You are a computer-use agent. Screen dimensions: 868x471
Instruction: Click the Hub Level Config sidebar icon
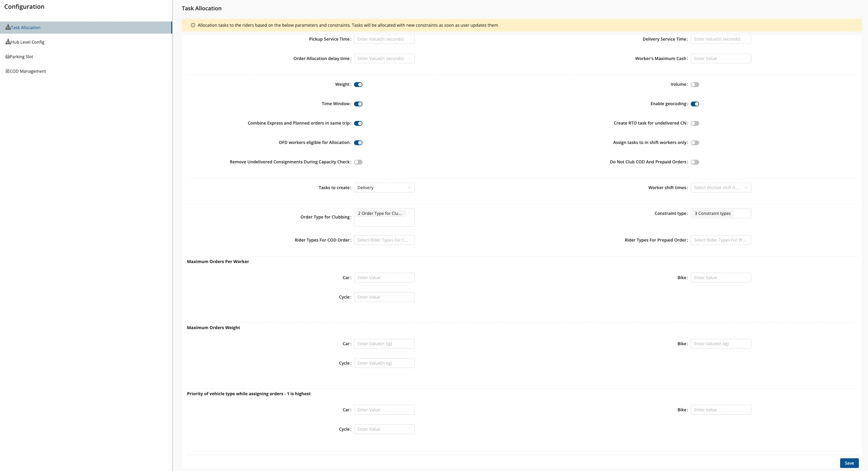tap(8, 42)
